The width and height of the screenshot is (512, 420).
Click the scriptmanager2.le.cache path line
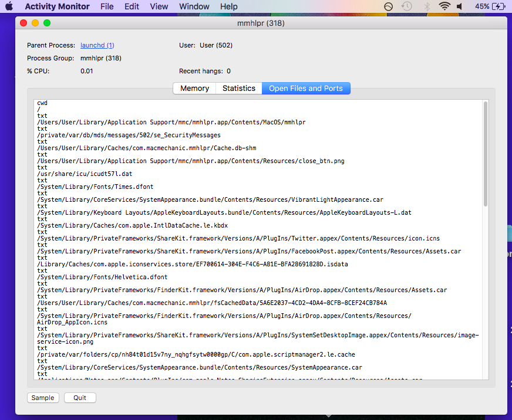(x=196, y=354)
